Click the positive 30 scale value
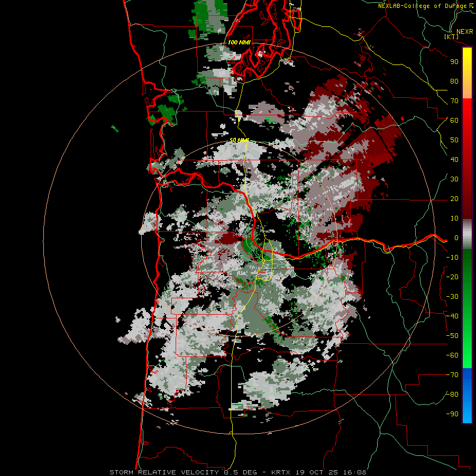The image size is (476, 476). click(x=454, y=179)
